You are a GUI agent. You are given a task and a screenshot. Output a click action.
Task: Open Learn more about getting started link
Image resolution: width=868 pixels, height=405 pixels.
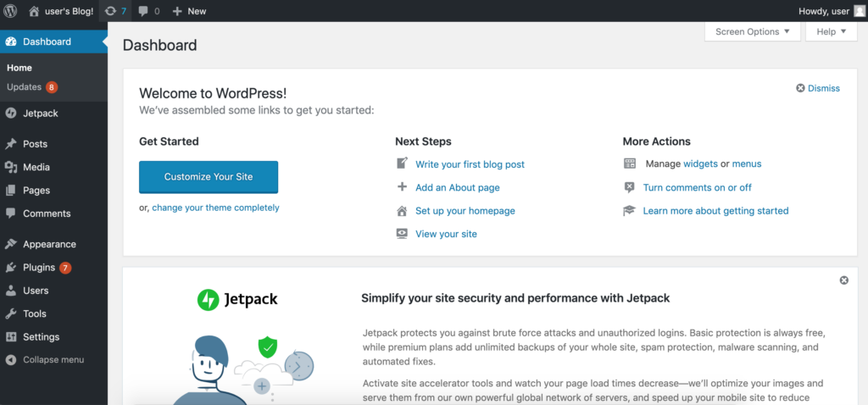coord(715,211)
